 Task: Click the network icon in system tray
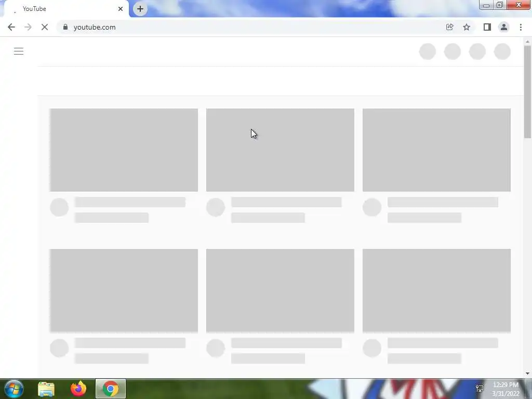click(480, 389)
